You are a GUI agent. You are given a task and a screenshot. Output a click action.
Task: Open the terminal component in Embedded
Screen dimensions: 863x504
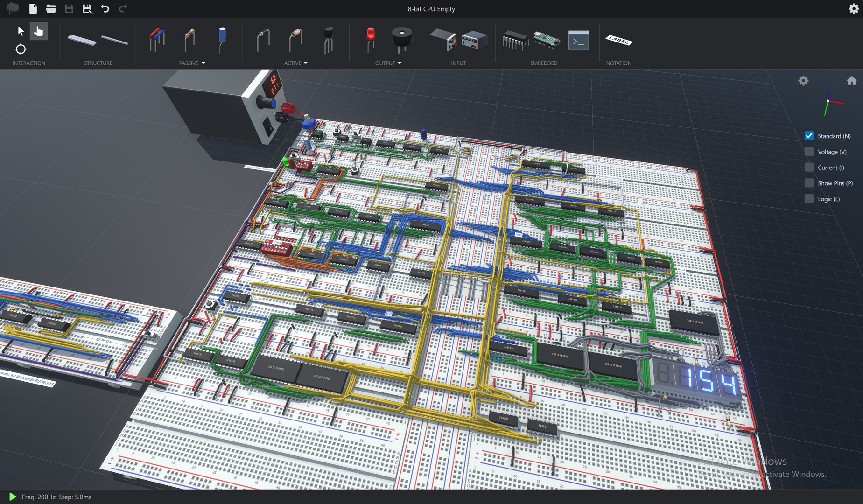[x=578, y=40]
